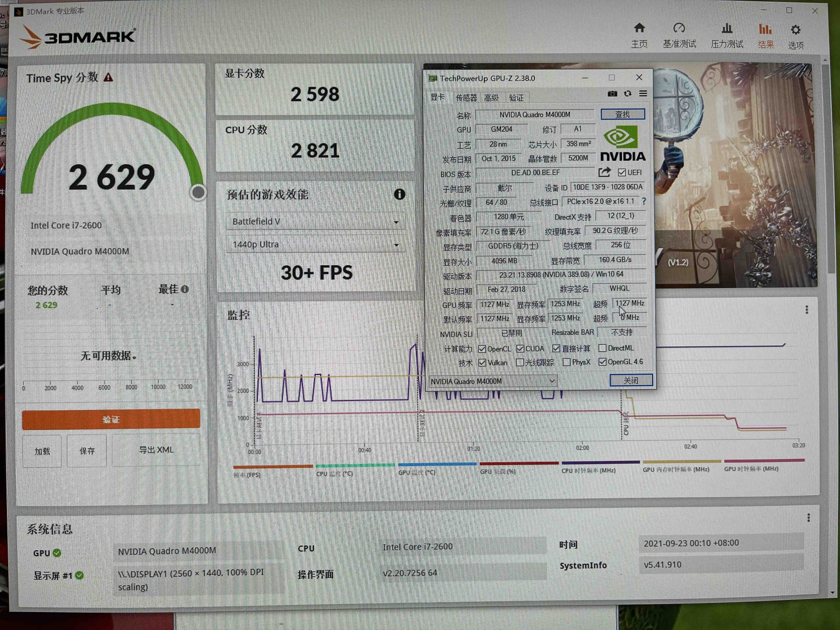Expand the Battlefield V game dropdown
840x630 pixels.
click(x=315, y=221)
